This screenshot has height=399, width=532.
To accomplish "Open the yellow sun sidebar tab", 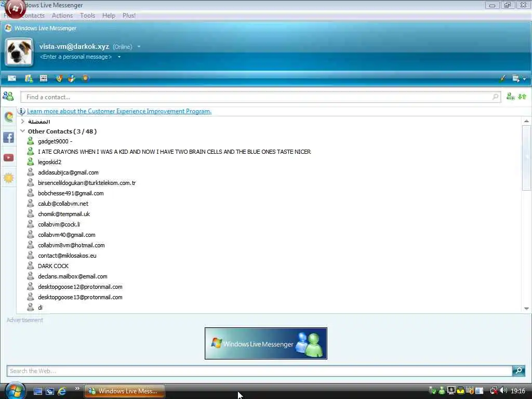I will tap(8, 178).
